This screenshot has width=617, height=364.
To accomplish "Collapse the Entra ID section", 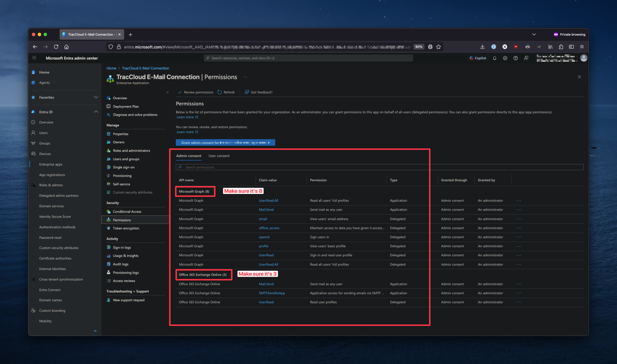I will point(96,112).
